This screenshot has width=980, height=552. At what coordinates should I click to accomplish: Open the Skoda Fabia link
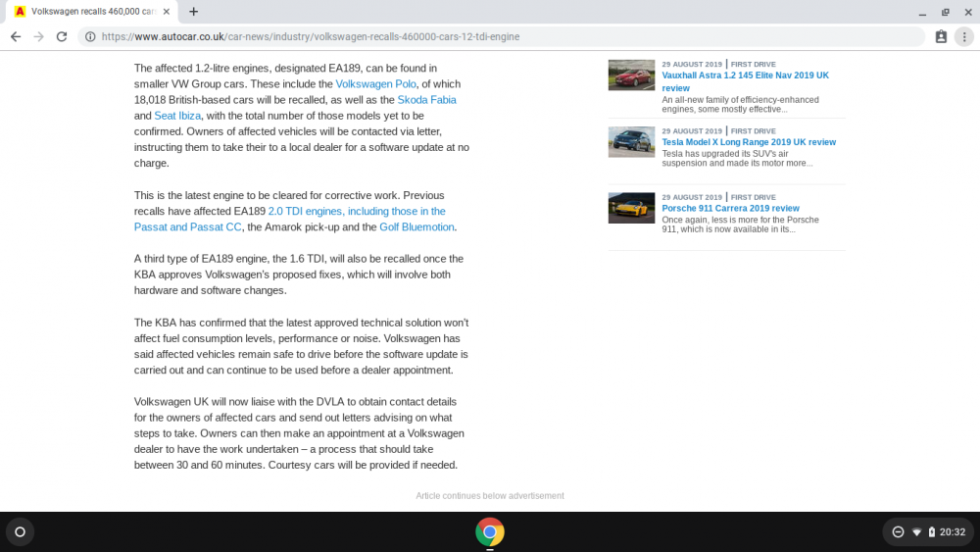point(427,100)
